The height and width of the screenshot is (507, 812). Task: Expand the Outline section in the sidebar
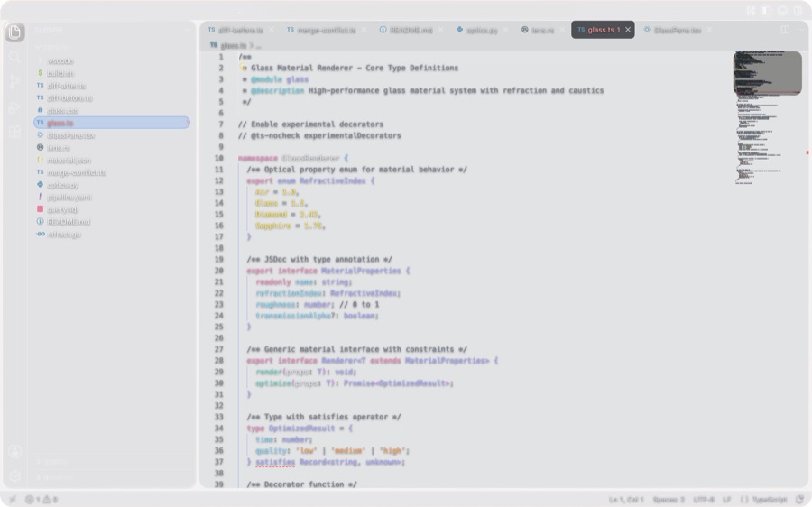[x=111, y=461]
